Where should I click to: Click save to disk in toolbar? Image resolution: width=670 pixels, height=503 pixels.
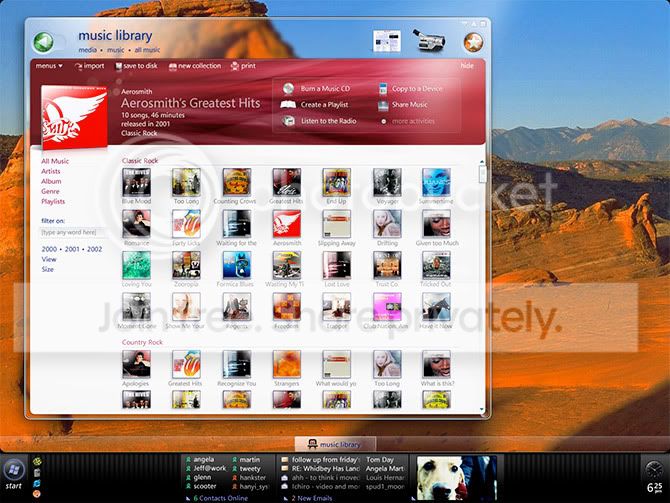(136, 66)
